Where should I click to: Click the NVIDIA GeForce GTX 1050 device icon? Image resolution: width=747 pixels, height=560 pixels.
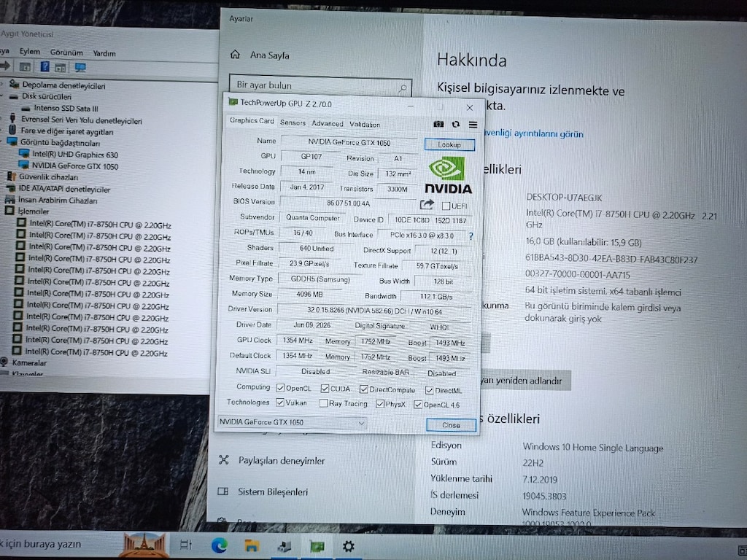pyautogui.click(x=23, y=165)
